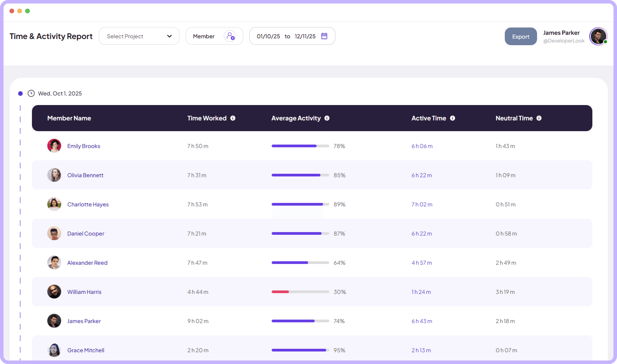This screenshot has width=617, height=364.
Task: Click the clock icon beside Wed, Oct 1
Action: (31, 93)
